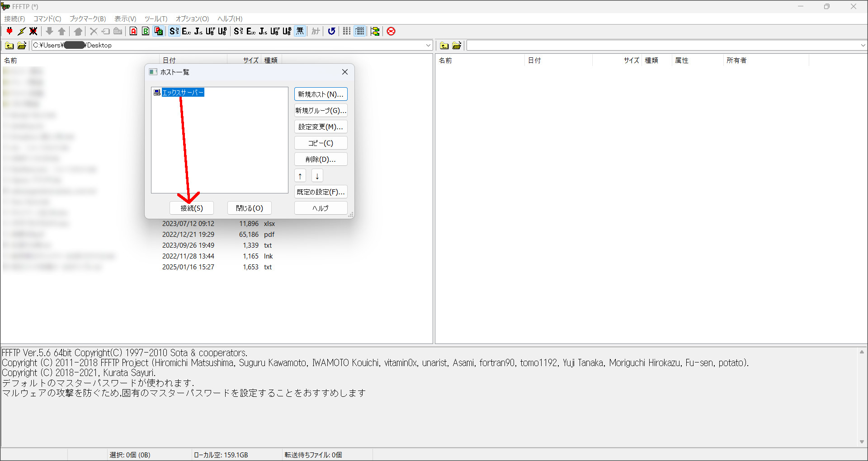The height and width of the screenshot is (461, 868).
Task: Select エックスサーバー host entry
Action: tap(183, 92)
